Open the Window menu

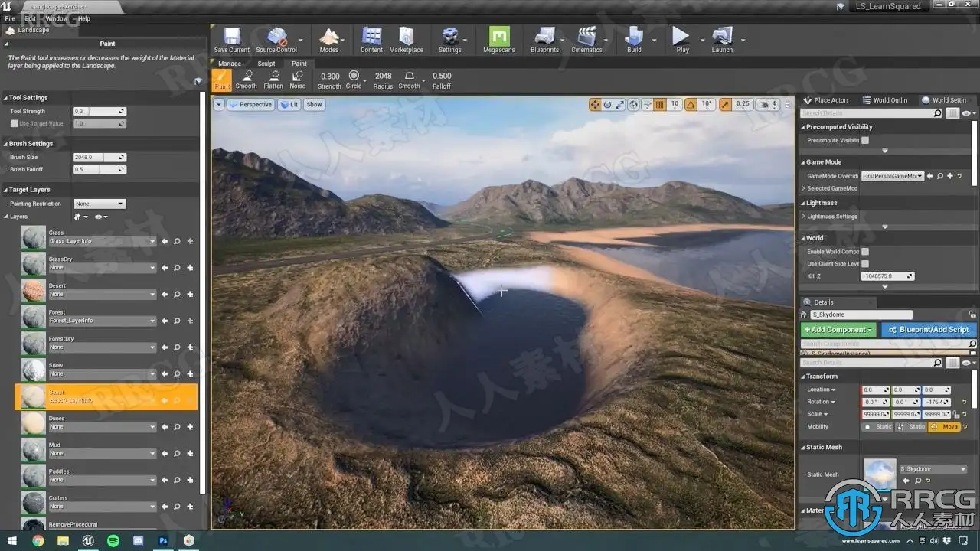57,18
